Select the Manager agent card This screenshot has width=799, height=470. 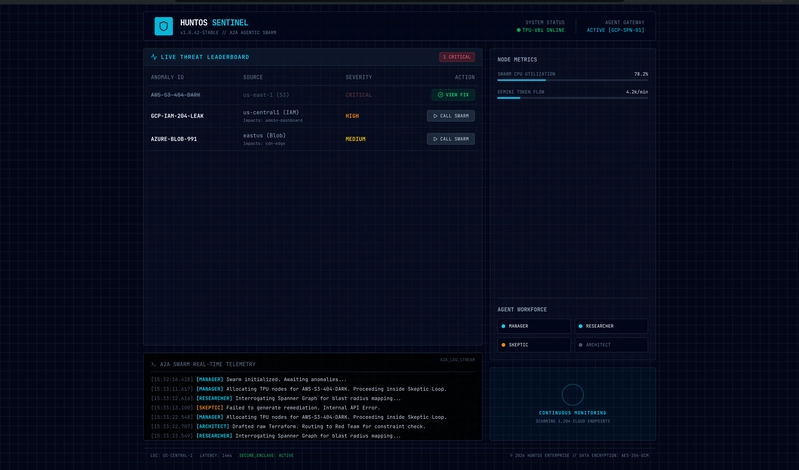pyautogui.click(x=534, y=326)
